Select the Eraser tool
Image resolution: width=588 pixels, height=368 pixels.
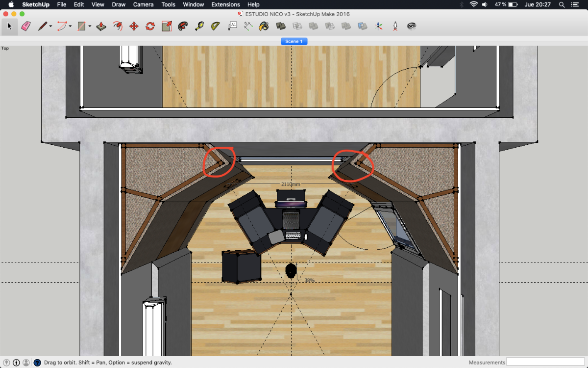click(x=26, y=26)
